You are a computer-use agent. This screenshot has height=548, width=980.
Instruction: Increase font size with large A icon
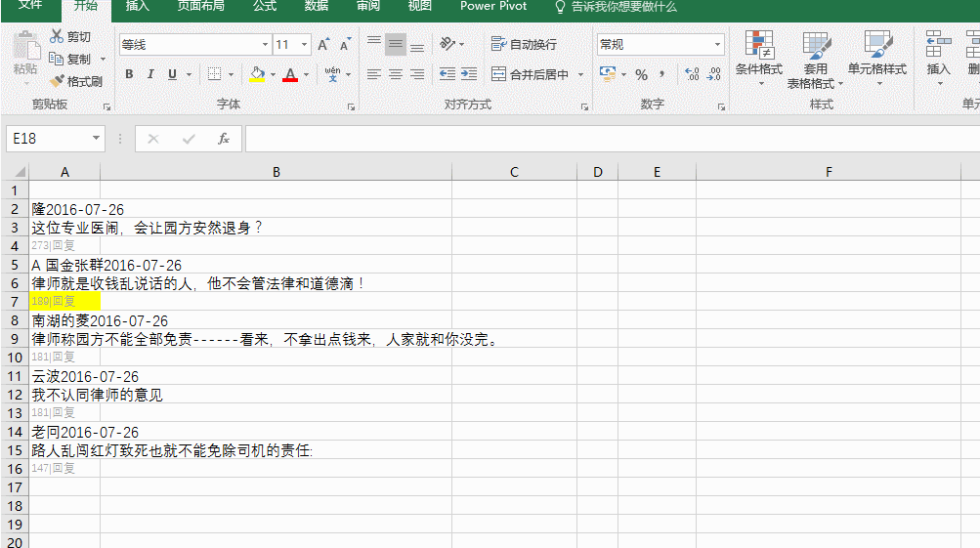click(x=323, y=44)
